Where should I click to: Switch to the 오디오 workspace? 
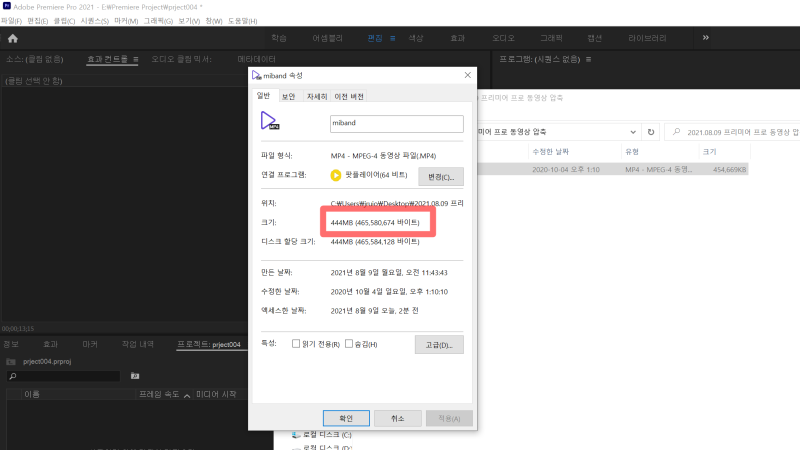pyautogui.click(x=503, y=38)
